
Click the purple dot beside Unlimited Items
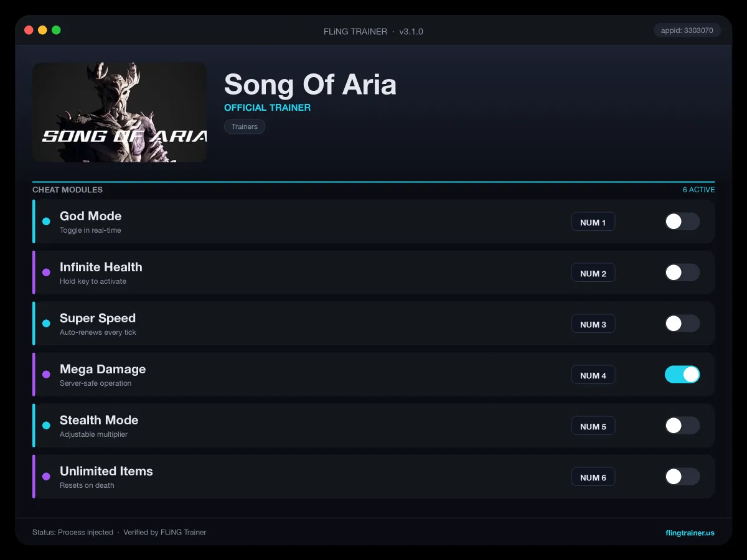46,477
